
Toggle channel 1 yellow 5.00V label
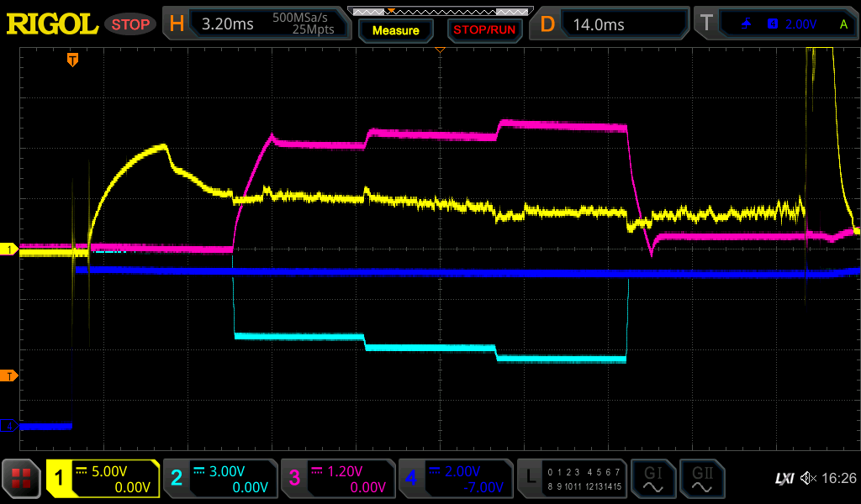103,480
